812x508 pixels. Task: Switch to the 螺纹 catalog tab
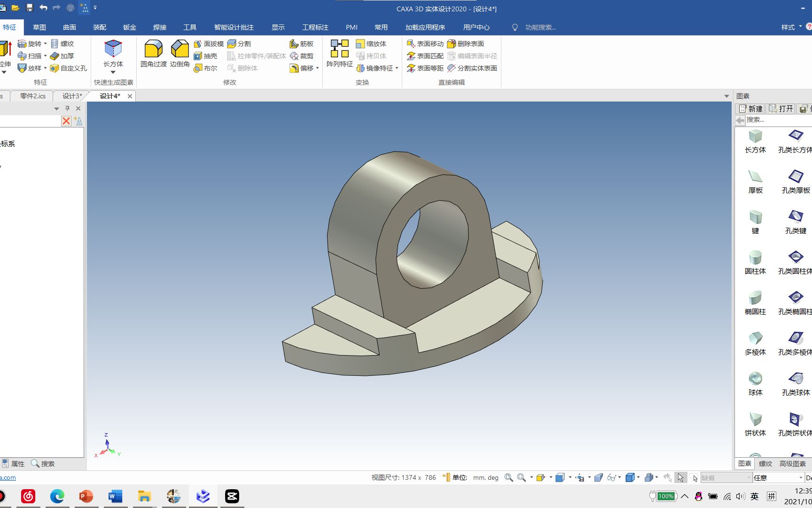765,464
